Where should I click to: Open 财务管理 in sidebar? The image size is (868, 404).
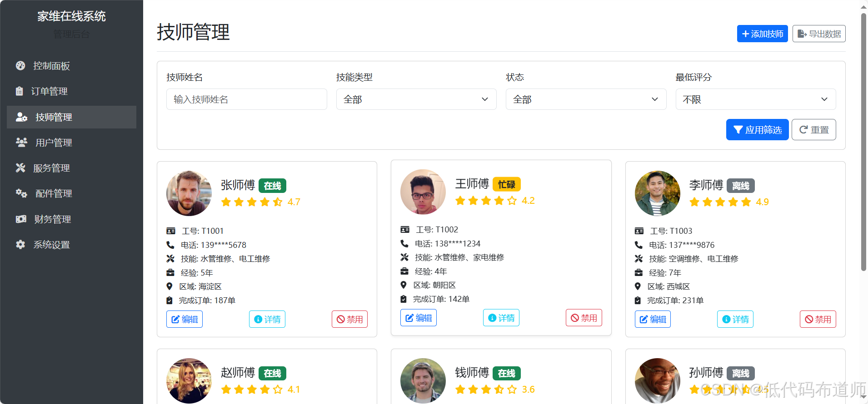click(71, 219)
